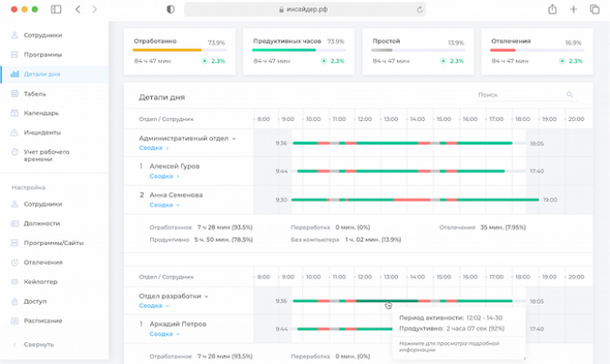Viewport: 610px width, 364px height.
Task: Open Сотрудники in top sidebar menu
Action: tap(43, 35)
